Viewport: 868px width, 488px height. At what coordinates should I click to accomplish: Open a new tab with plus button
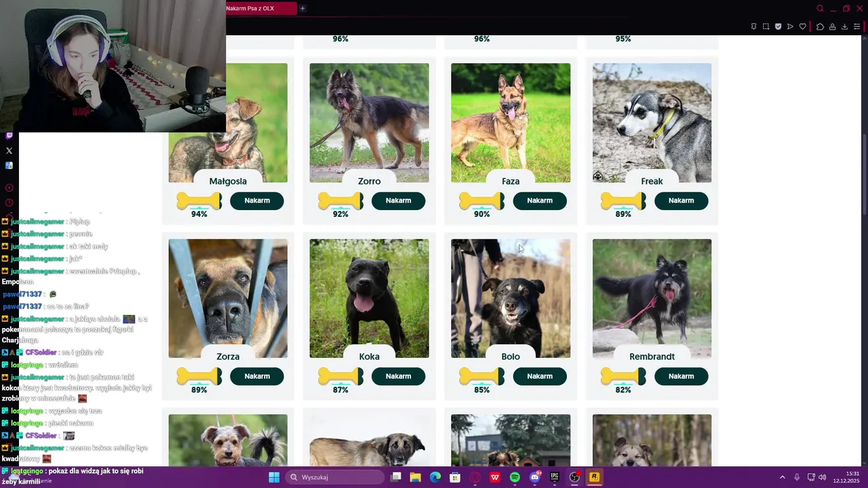(302, 8)
